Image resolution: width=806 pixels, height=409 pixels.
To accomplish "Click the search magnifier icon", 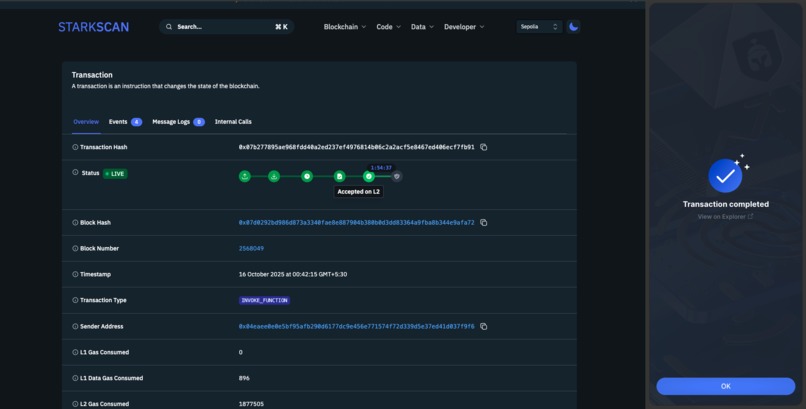I will (x=169, y=27).
